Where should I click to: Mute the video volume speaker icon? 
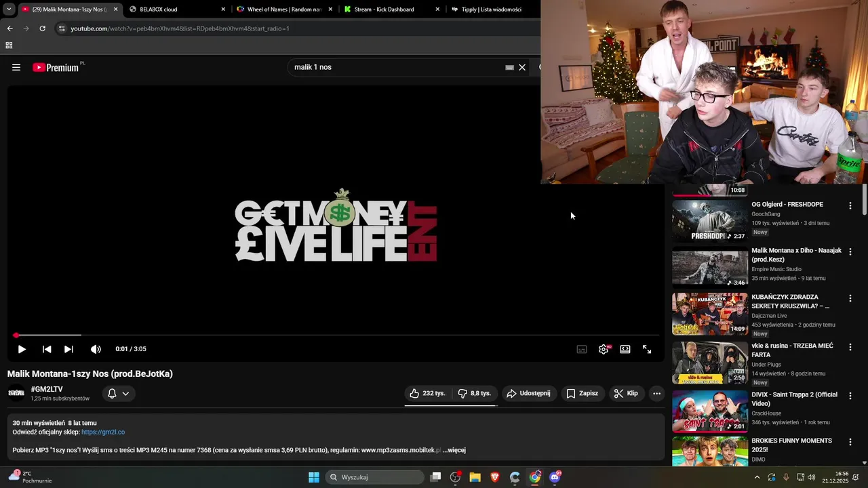[x=96, y=349]
